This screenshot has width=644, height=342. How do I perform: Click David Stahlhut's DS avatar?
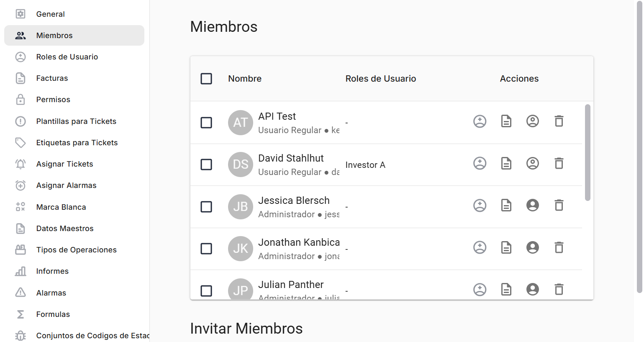[x=241, y=165]
